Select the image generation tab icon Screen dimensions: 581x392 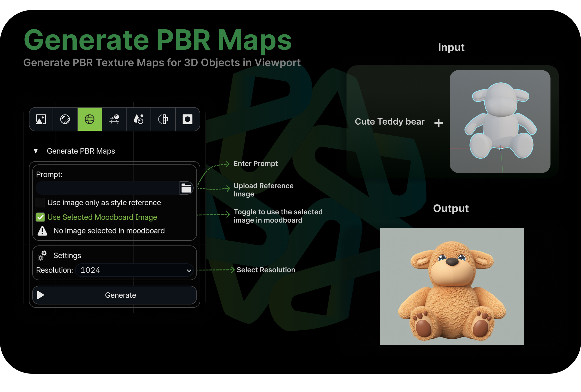41,119
